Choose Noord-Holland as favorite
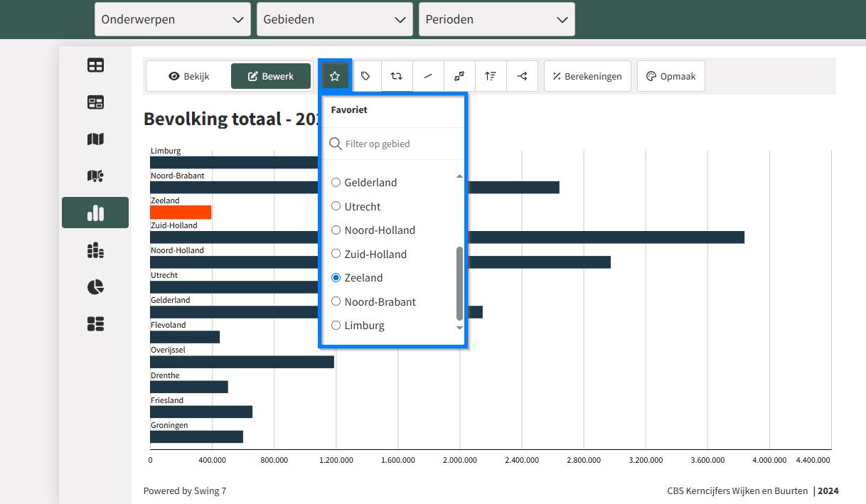866x504 pixels. pos(336,230)
